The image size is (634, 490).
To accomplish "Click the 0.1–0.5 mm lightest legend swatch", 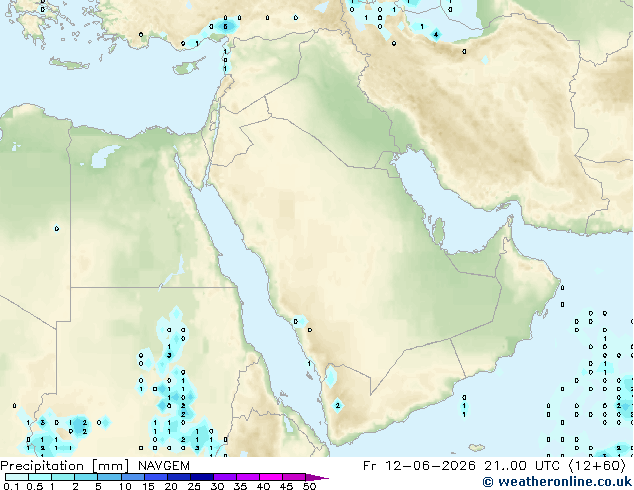I will 17,477.
